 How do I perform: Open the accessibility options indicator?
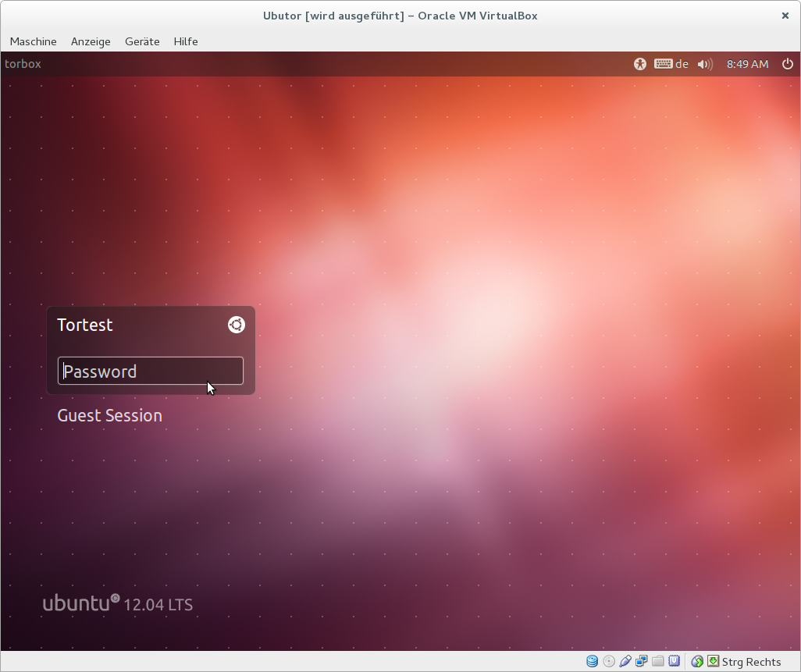tap(640, 64)
